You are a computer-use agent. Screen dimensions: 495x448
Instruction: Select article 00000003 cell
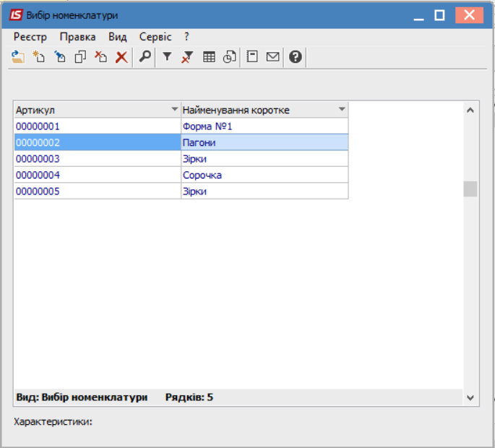click(x=98, y=159)
